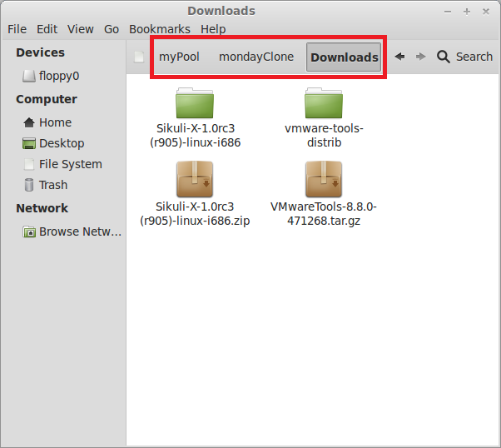Click the myPool path breadcrumb
Image resolution: width=501 pixels, height=448 pixels.
[x=179, y=57]
